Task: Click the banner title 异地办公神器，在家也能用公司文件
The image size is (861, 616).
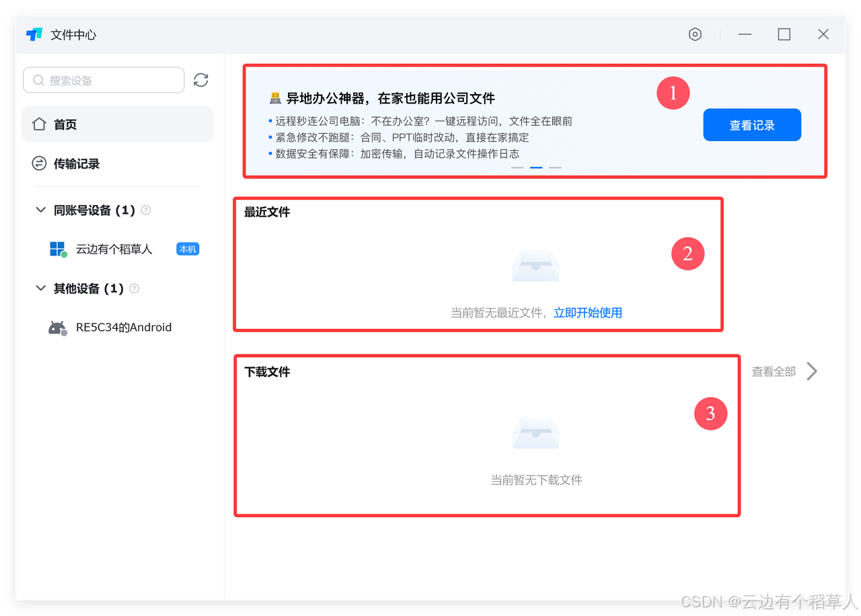Action: (391, 98)
